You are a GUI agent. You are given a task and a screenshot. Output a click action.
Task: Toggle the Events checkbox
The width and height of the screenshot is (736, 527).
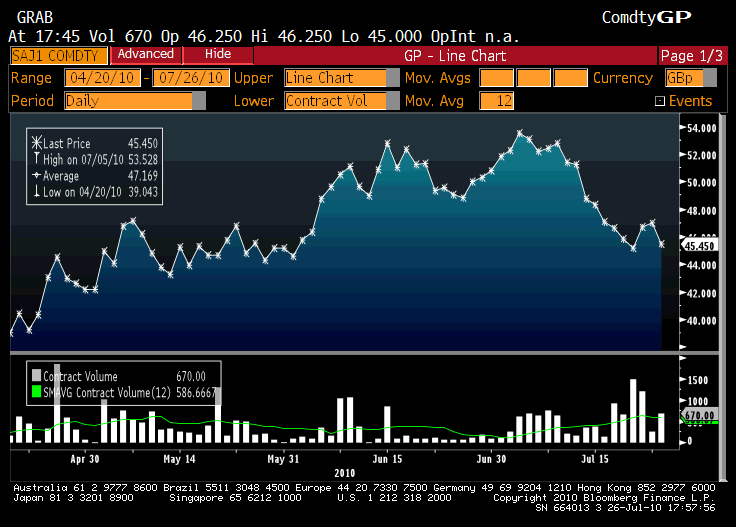click(660, 101)
